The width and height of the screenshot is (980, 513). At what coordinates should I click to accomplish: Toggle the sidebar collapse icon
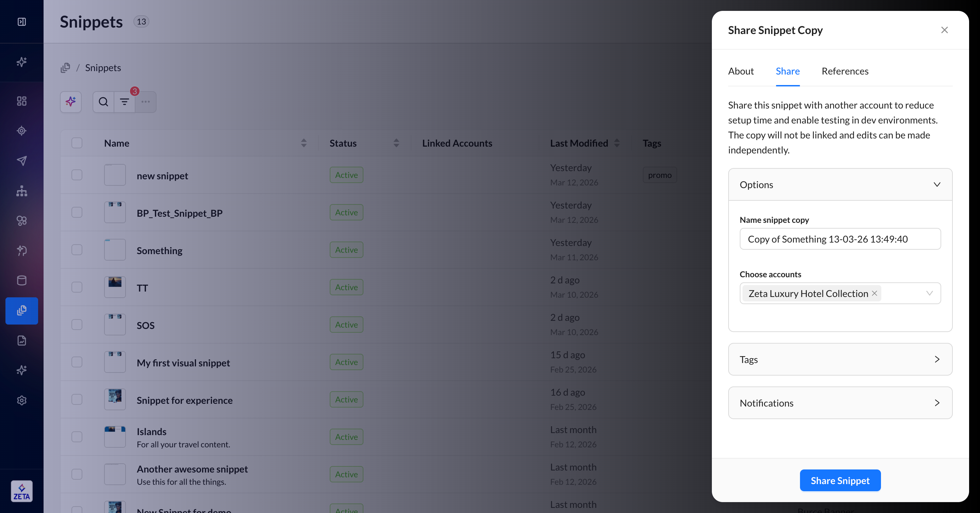[22, 22]
